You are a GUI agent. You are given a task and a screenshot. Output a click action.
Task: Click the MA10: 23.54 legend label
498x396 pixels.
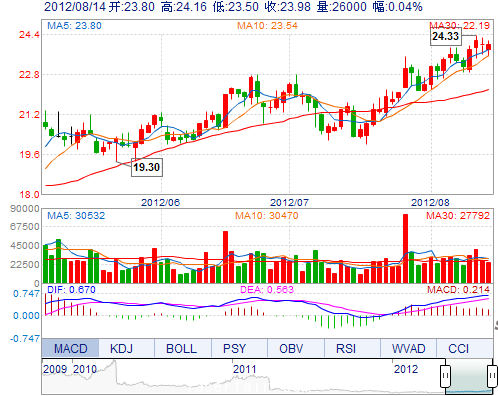coord(267,26)
